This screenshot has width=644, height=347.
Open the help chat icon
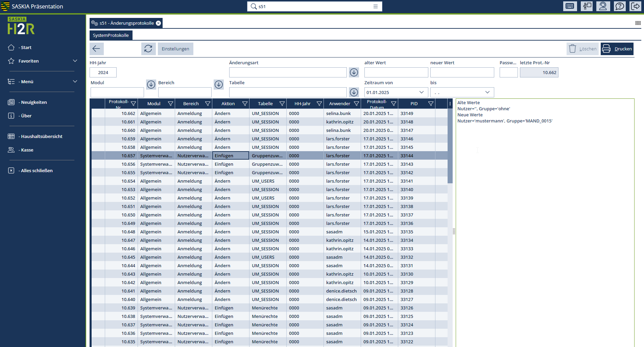[x=620, y=6]
